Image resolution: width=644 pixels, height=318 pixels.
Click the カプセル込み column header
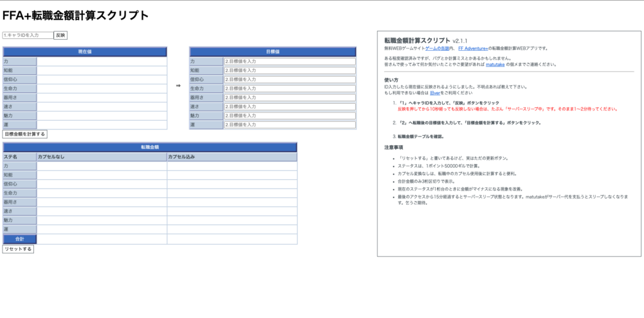[x=231, y=157]
